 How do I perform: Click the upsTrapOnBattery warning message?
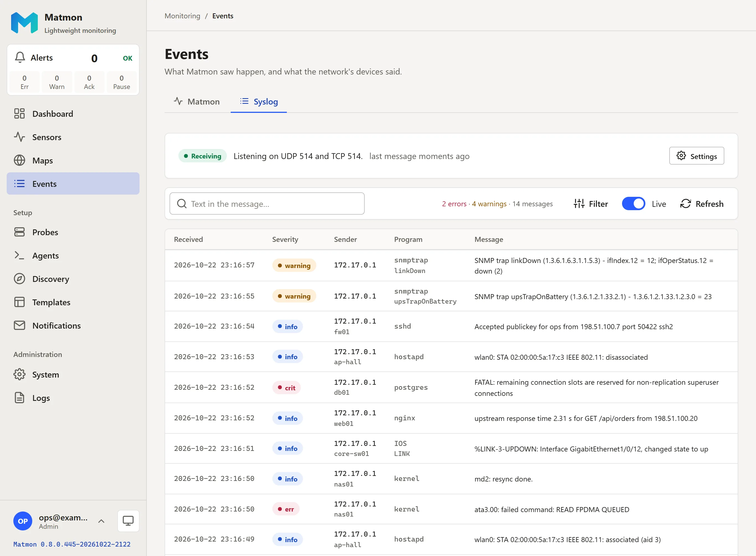click(593, 297)
